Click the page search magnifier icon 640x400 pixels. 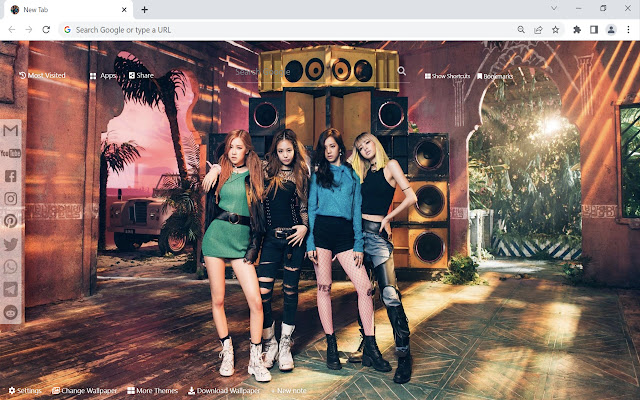click(402, 71)
